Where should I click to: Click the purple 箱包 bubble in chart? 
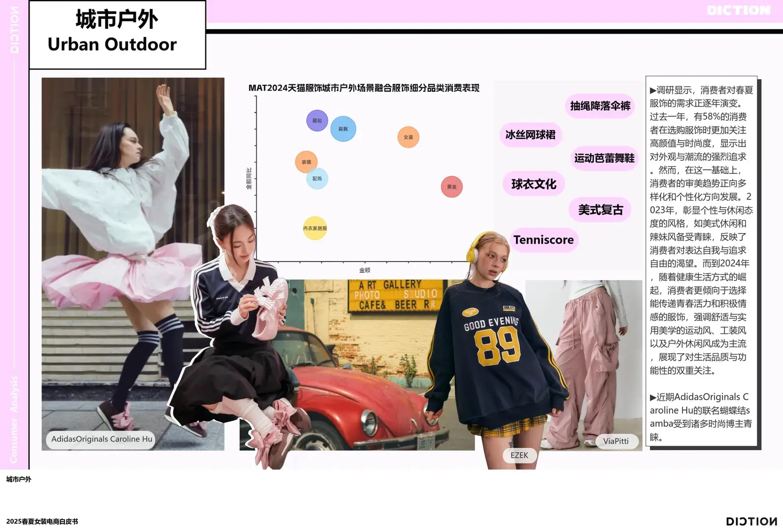[x=317, y=121]
